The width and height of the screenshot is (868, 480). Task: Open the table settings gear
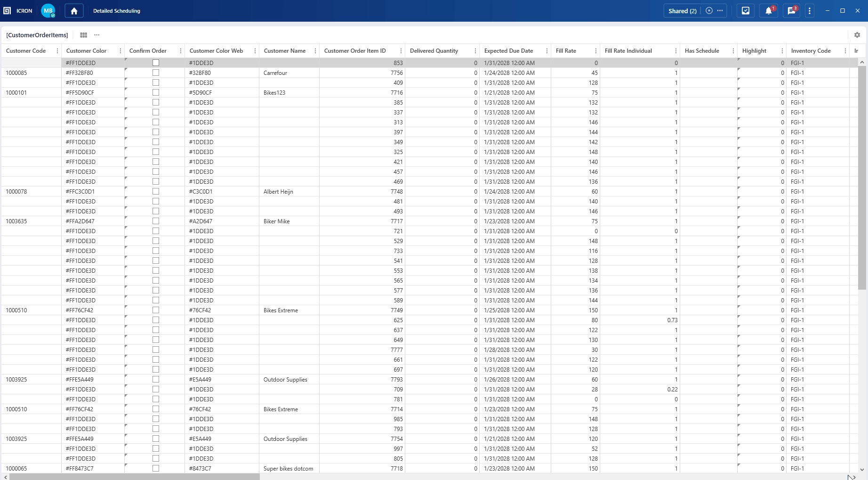pyautogui.click(x=857, y=35)
